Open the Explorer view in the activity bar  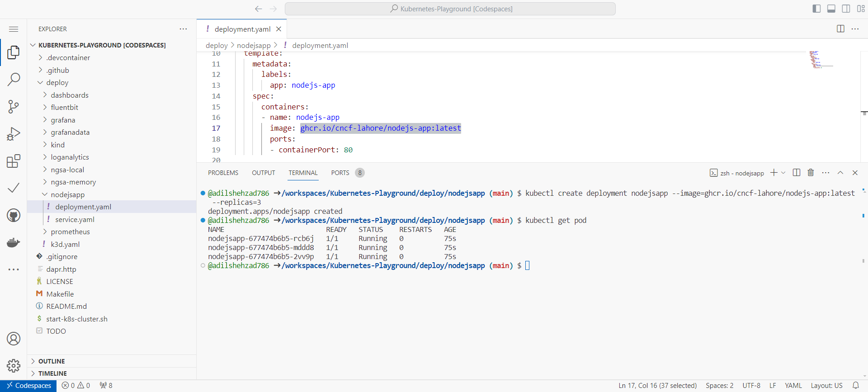point(14,52)
